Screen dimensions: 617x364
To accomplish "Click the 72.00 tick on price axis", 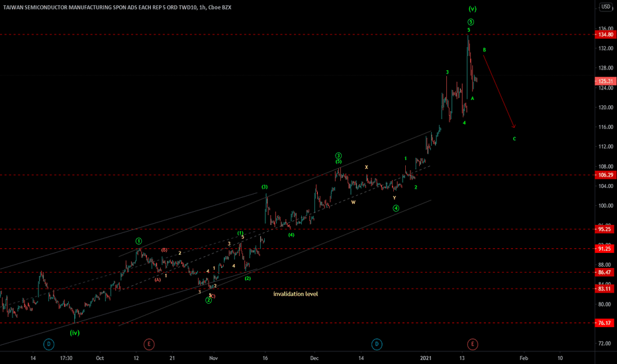I will pos(606,343).
